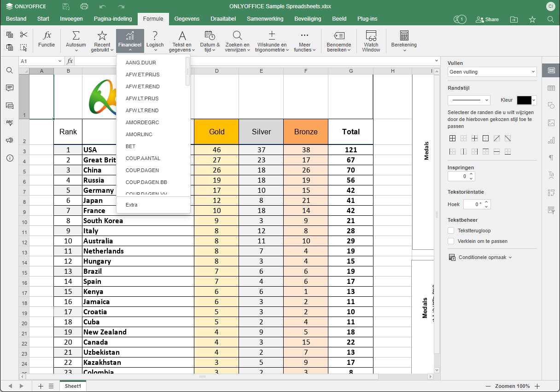Screen dimensions: 560x392
Task: Open paragraph settings in right sidebar
Action: [551, 158]
